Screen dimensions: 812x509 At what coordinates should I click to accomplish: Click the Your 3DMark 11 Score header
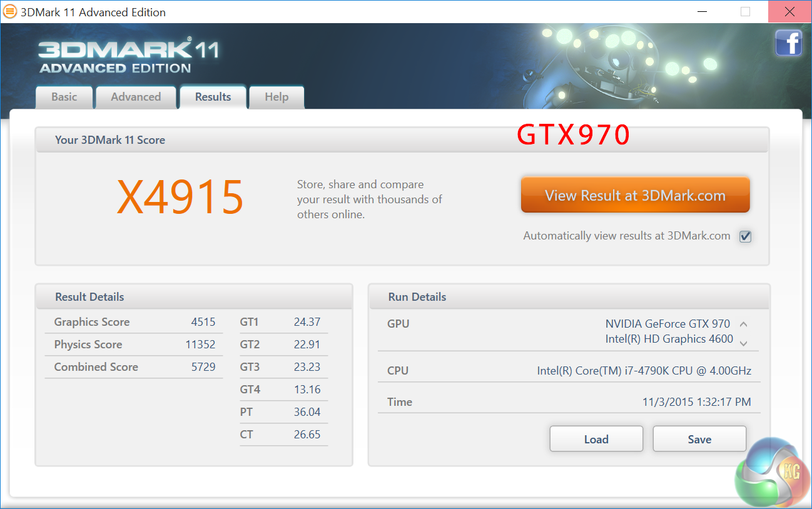click(402, 139)
